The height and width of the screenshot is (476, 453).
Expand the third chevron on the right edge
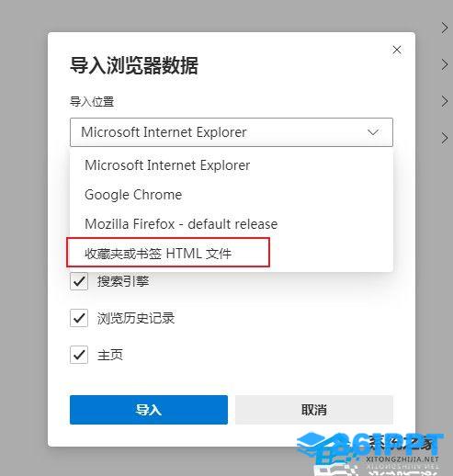click(445, 101)
